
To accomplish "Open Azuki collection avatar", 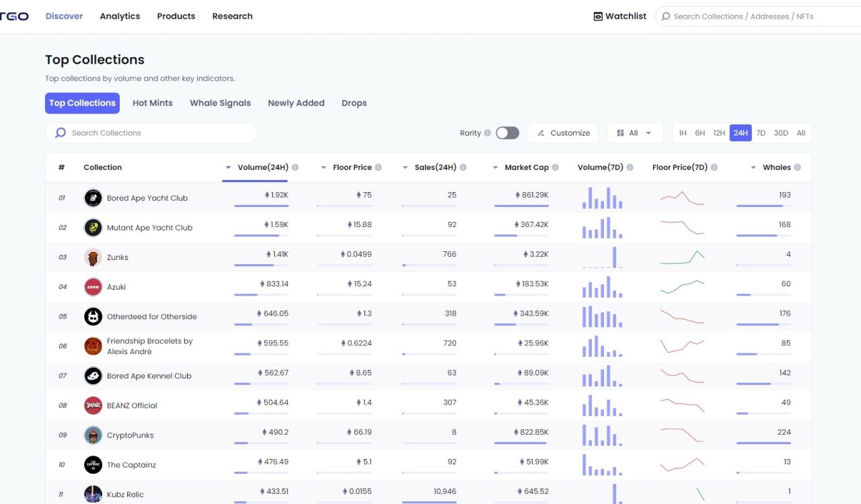I will coord(93,287).
